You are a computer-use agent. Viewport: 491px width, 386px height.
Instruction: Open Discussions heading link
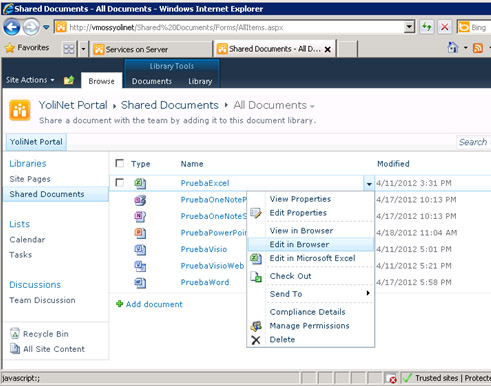[35, 285]
